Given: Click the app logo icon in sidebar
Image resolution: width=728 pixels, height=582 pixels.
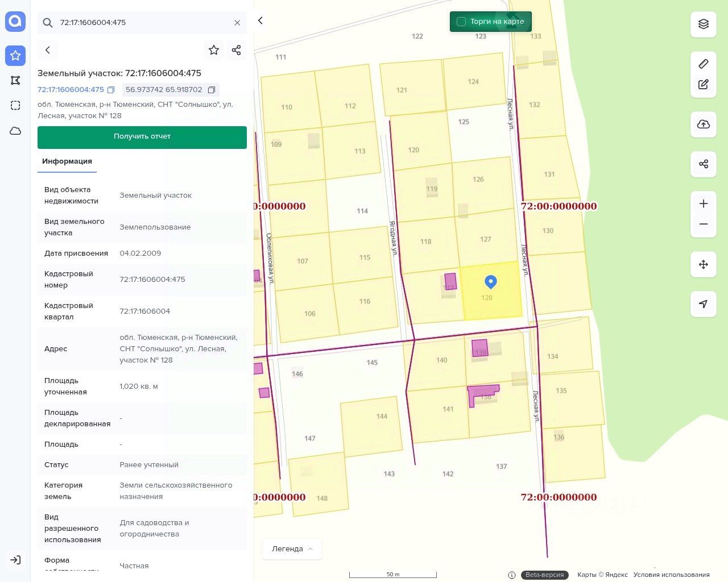Looking at the screenshot, I should coord(15,22).
